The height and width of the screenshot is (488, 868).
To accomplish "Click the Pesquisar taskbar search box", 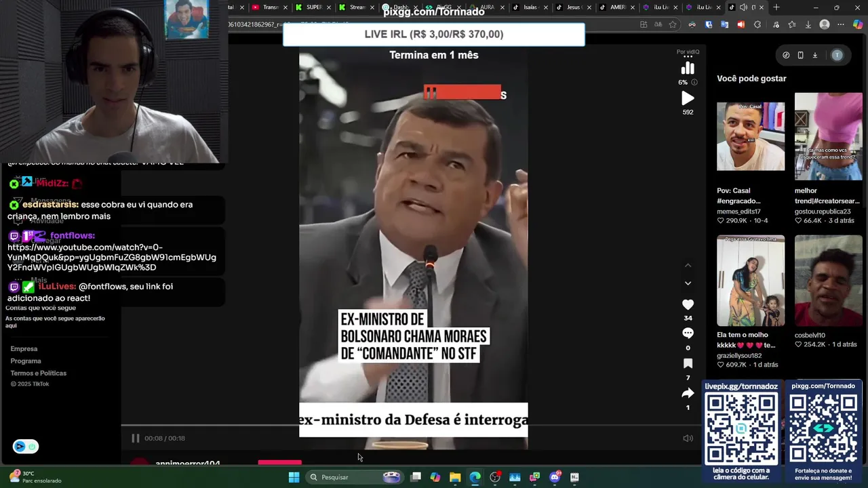I will point(354,477).
